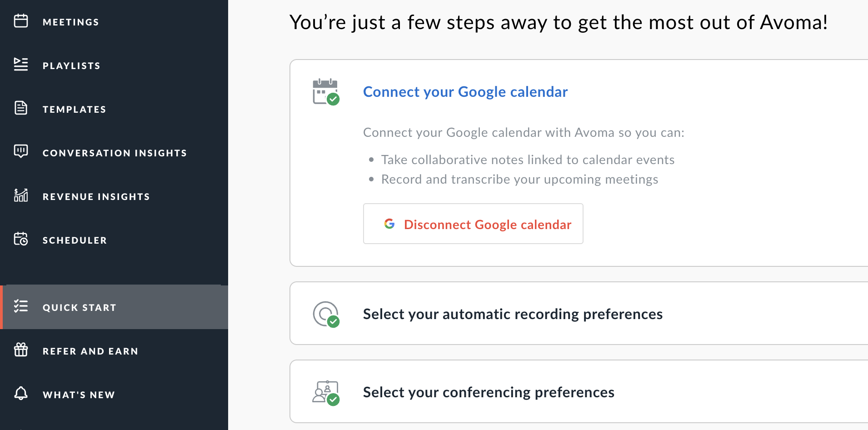Select the automatic recording preferences card

(513, 313)
